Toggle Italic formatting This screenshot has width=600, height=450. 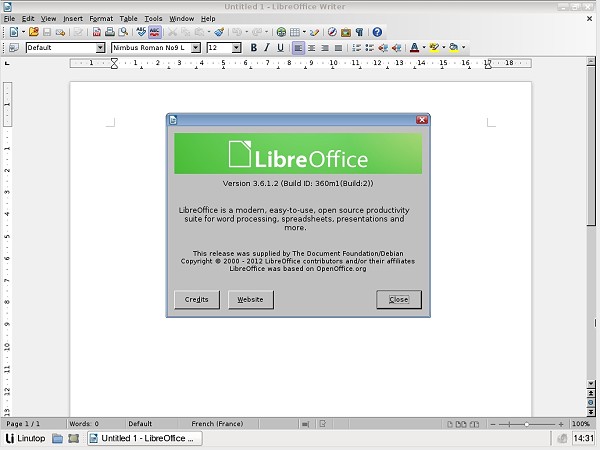(x=267, y=47)
